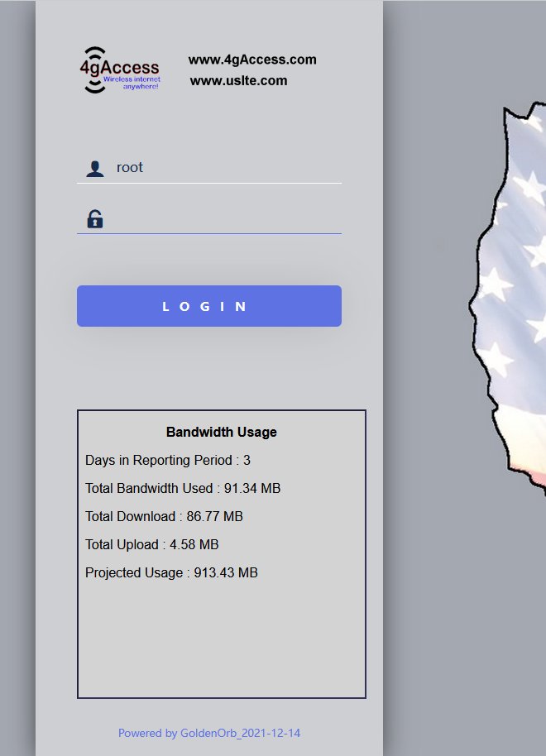The height and width of the screenshot is (756, 546).
Task: Select the Days in Reporting Period : 3 line
Action: pos(168,461)
